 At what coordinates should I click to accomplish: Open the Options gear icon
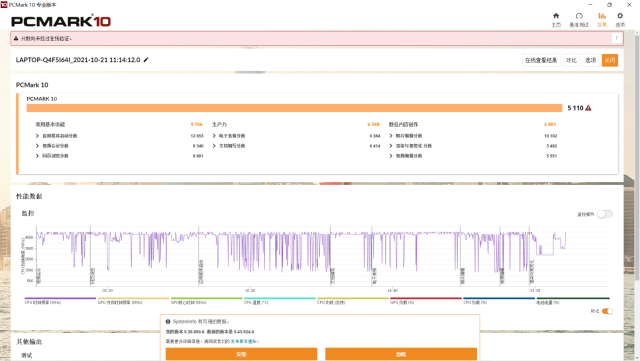tap(620, 16)
